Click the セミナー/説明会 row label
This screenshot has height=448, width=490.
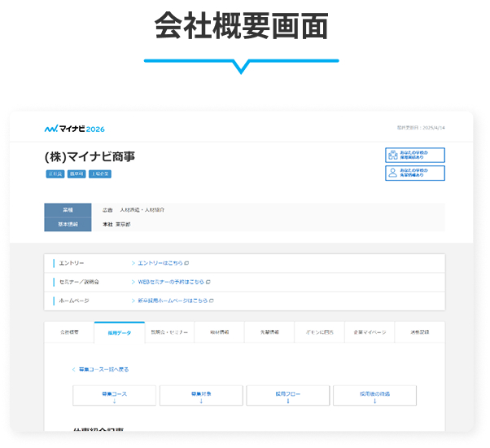[79, 282]
